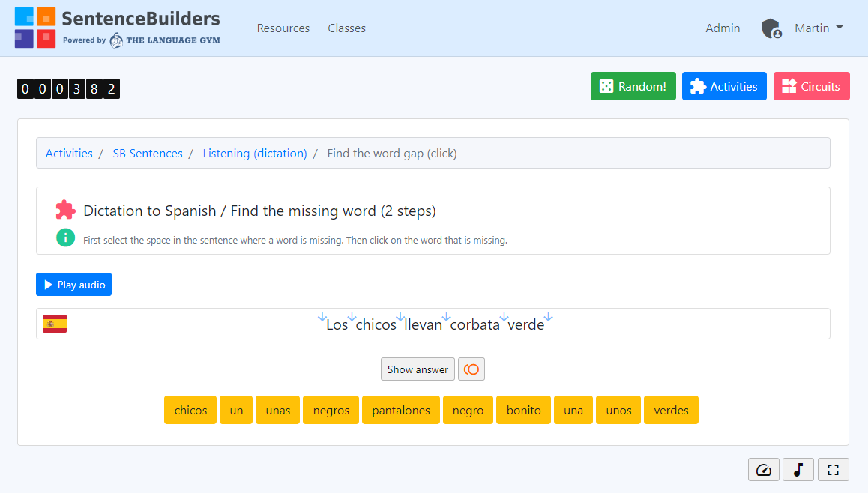The height and width of the screenshot is (493, 868).
Task: Play the audio dictation
Action: (x=73, y=285)
